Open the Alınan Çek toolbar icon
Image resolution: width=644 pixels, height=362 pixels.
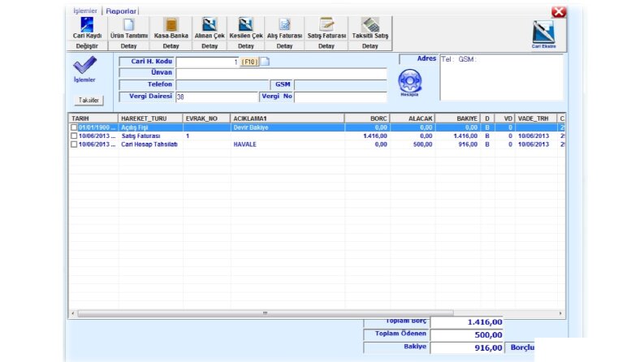[210, 24]
